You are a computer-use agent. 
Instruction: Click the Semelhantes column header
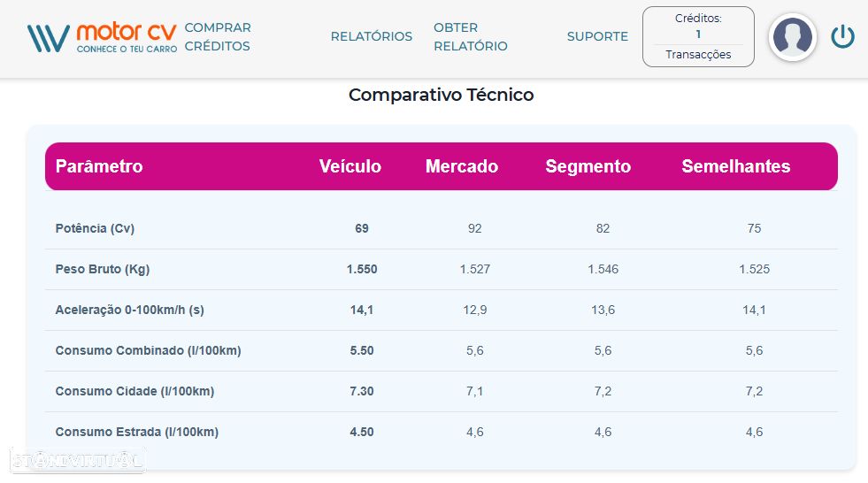click(736, 166)
